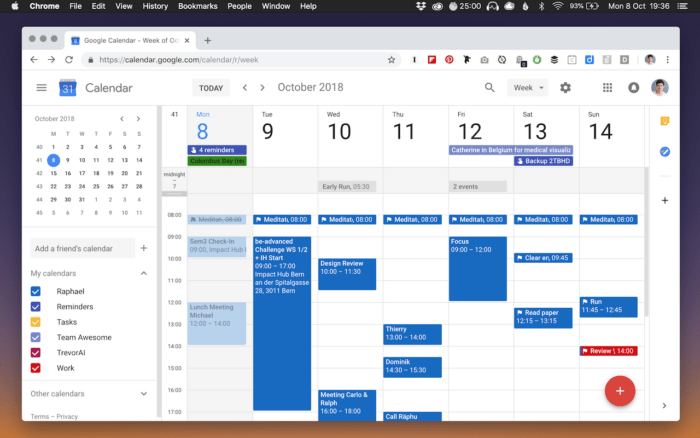Click the red create event button
The width and height of the screenshot is (700, 438).
(620, 391)
